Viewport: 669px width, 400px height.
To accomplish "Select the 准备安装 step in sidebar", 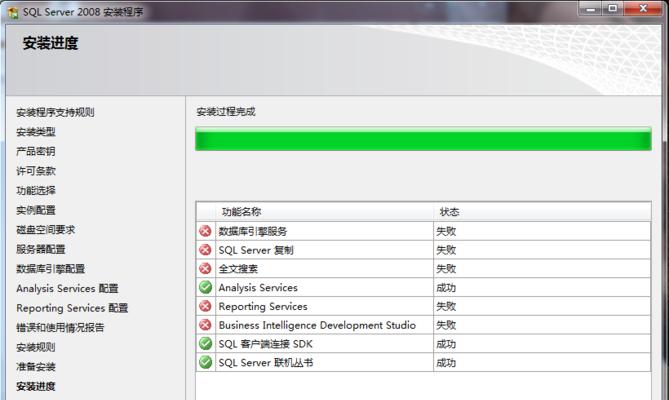I will [x=36, y=367].
